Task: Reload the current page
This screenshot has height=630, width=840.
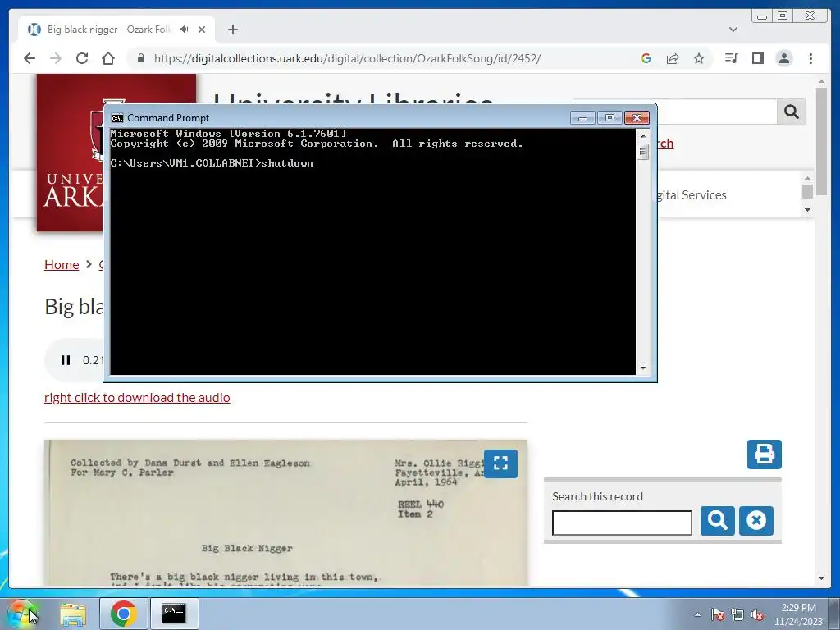Action: [x=82, y=58]
